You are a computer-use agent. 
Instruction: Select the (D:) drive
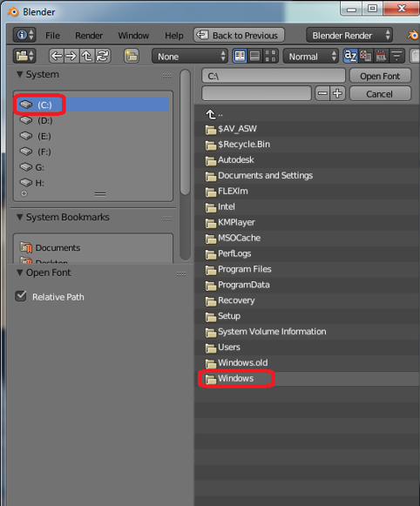92,120
